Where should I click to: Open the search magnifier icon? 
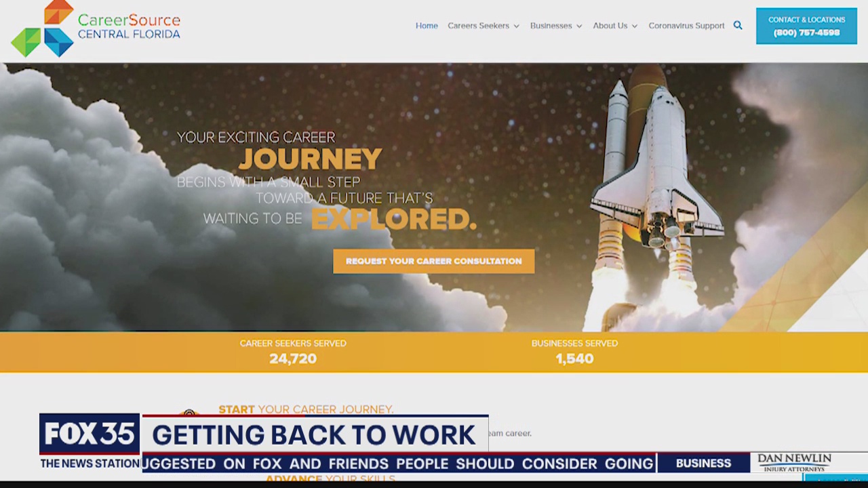(x=738, y=25)
